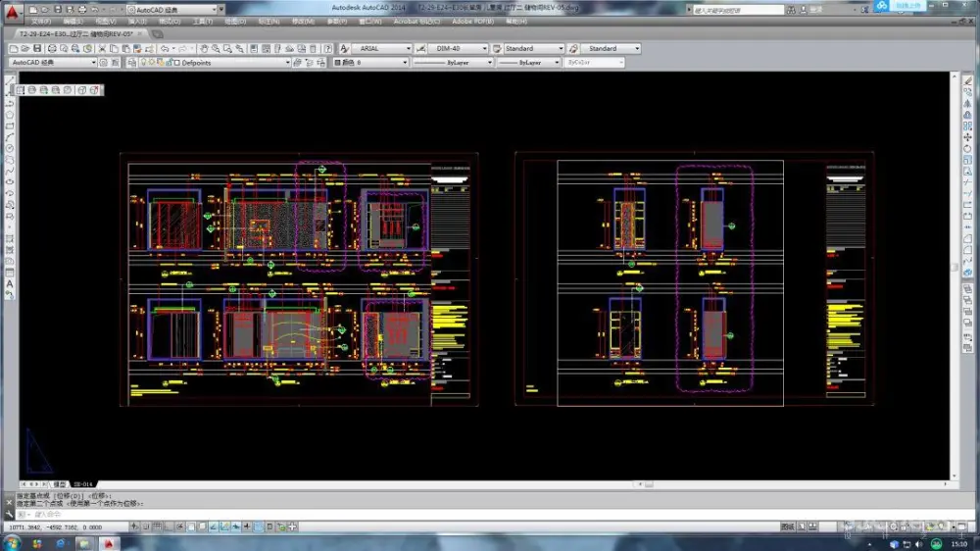Click the Print icon in quick access toolbar
Screen dimensions: 980x551
(x=80, y=9)
